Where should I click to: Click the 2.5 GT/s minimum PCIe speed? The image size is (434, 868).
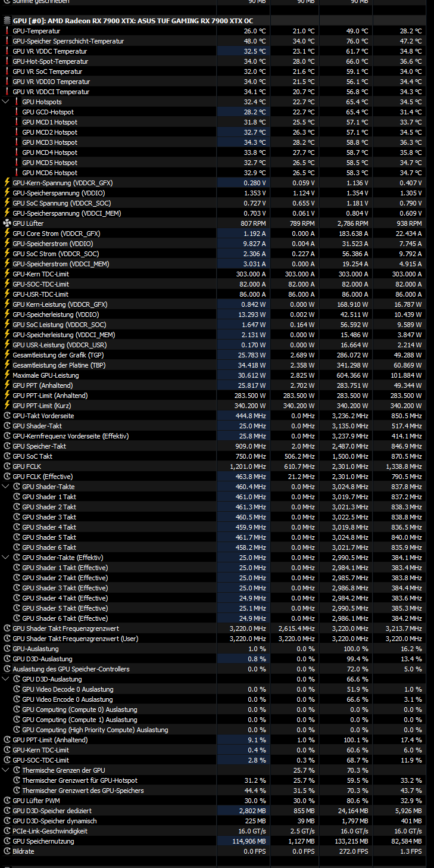point(302,830)
